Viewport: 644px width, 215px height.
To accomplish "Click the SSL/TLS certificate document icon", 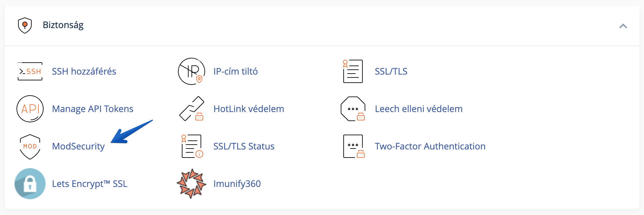I will (353, 71).
